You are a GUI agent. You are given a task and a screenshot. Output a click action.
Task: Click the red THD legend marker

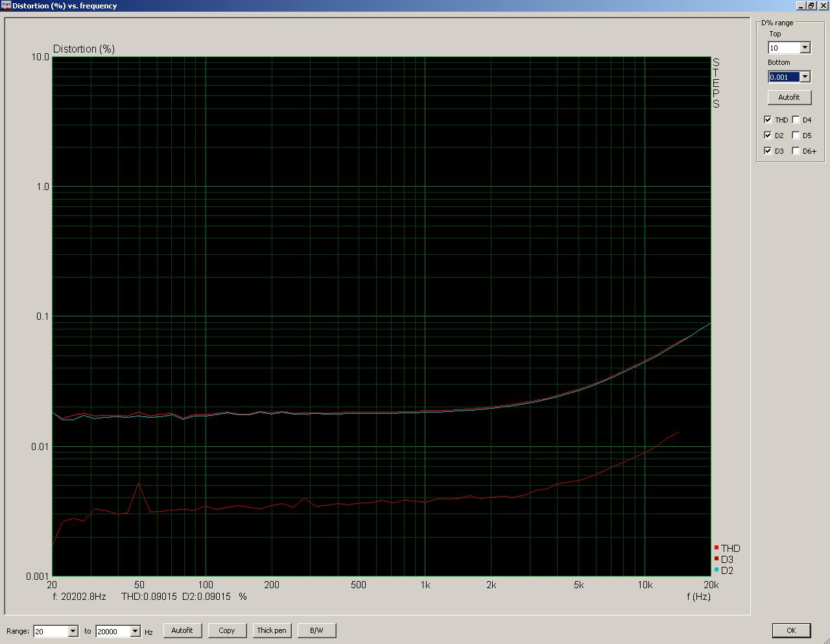coord(717,548)
